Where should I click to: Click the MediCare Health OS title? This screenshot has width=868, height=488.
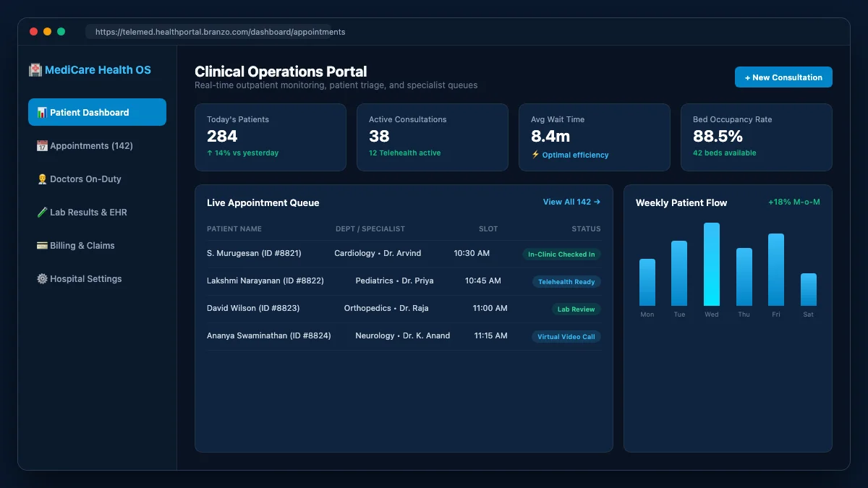coord(98,70)
